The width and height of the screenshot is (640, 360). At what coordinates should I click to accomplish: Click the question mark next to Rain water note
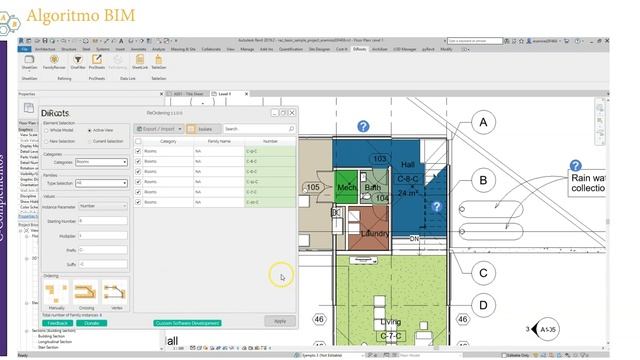pyautogui.click(x=576, y=165)
